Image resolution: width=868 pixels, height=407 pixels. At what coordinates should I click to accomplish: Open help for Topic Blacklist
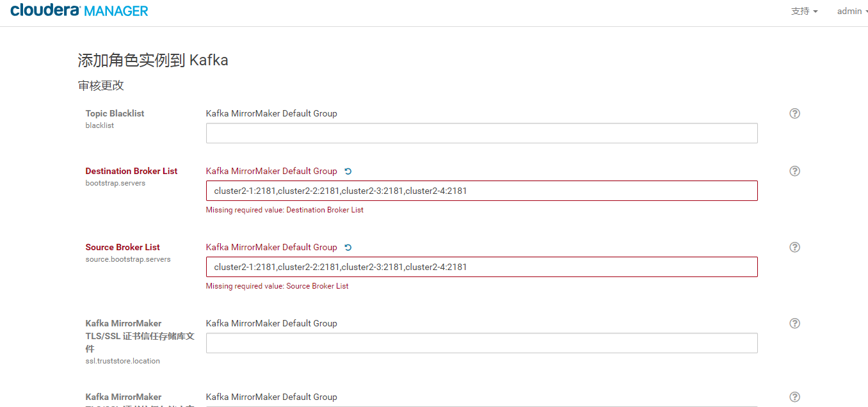795,113
